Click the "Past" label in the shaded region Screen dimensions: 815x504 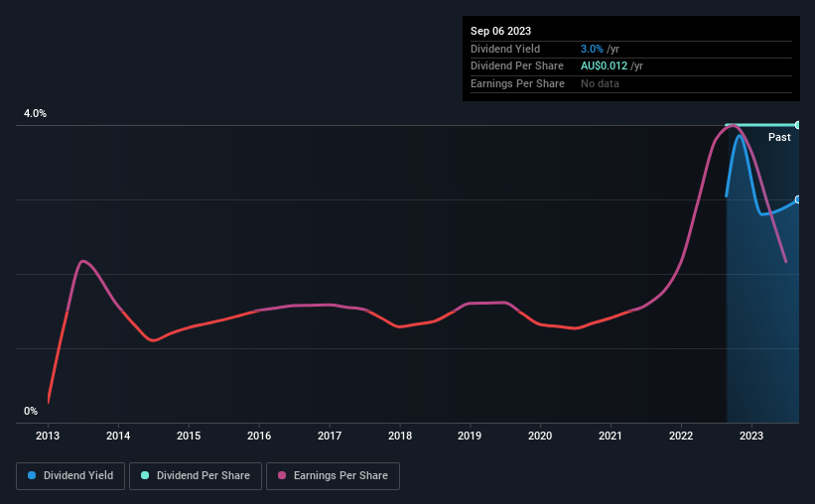pyautogui.click(x=779, y=137)
